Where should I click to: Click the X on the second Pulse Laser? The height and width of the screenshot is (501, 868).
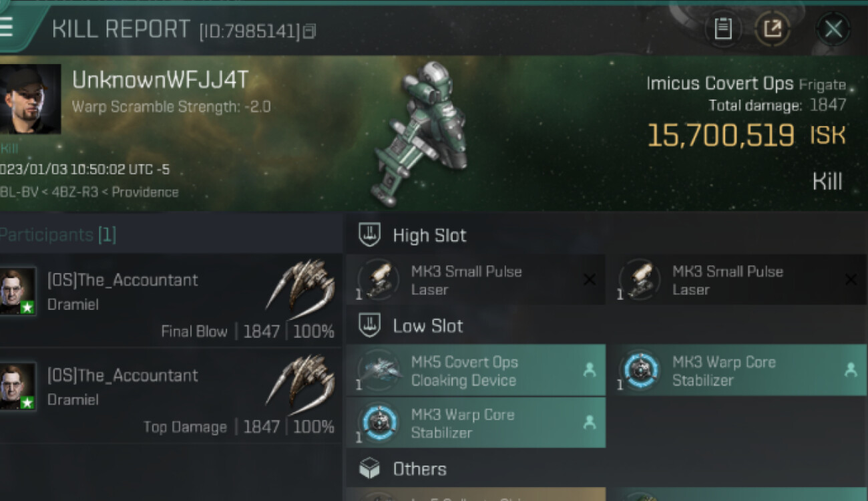click(850, 279)
